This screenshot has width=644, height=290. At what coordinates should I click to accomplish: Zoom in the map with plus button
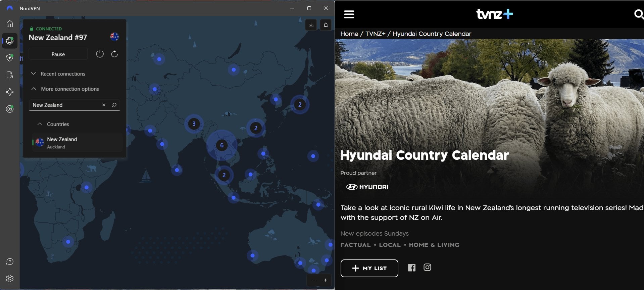(325, 280)
